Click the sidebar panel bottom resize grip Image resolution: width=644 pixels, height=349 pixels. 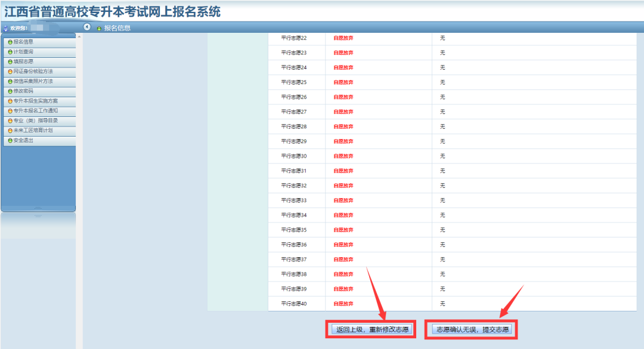(x=38, y=208)
